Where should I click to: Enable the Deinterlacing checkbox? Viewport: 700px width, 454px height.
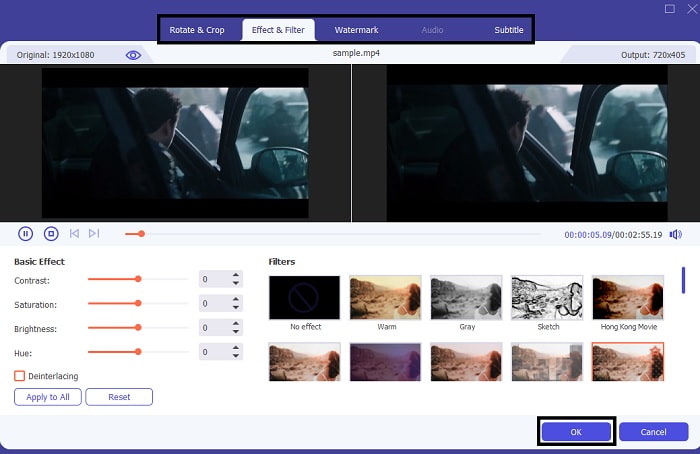(19, 376)
